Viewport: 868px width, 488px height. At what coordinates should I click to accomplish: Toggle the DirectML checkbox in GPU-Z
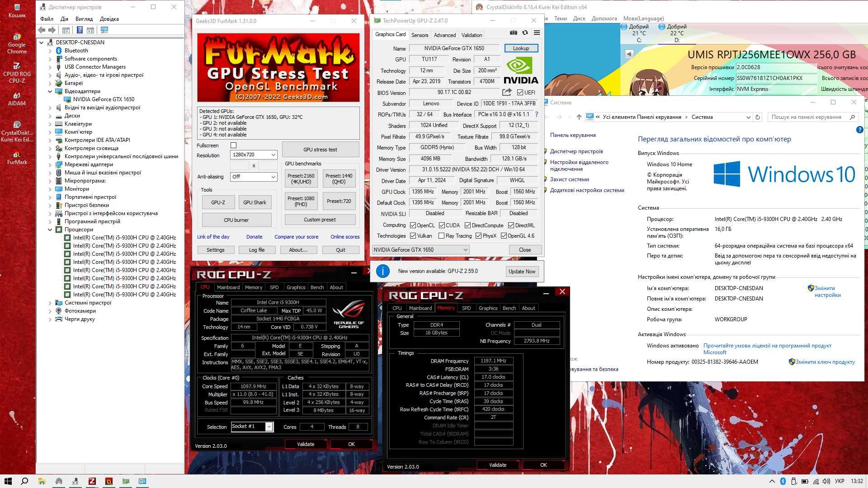(511, 225)
